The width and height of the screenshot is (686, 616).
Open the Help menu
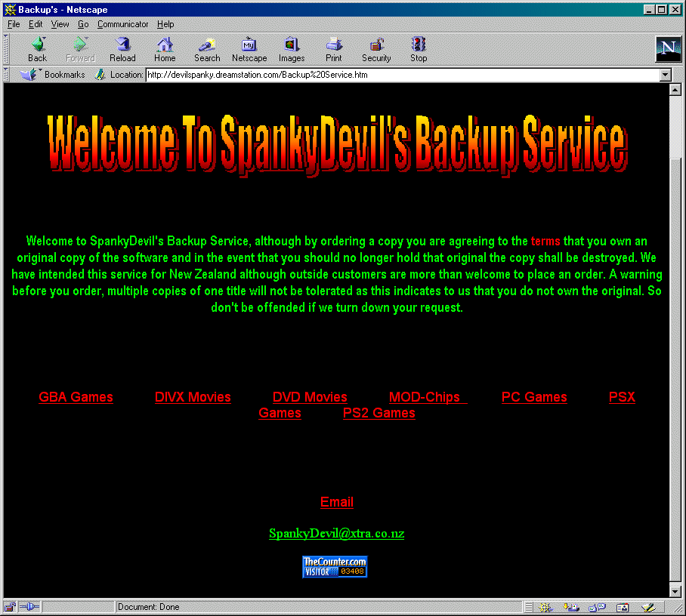165,24
